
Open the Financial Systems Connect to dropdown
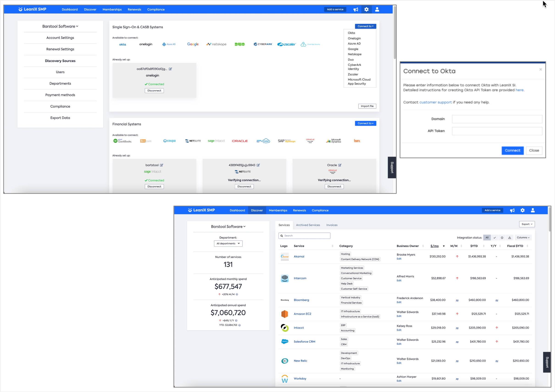tap(365, 123)
